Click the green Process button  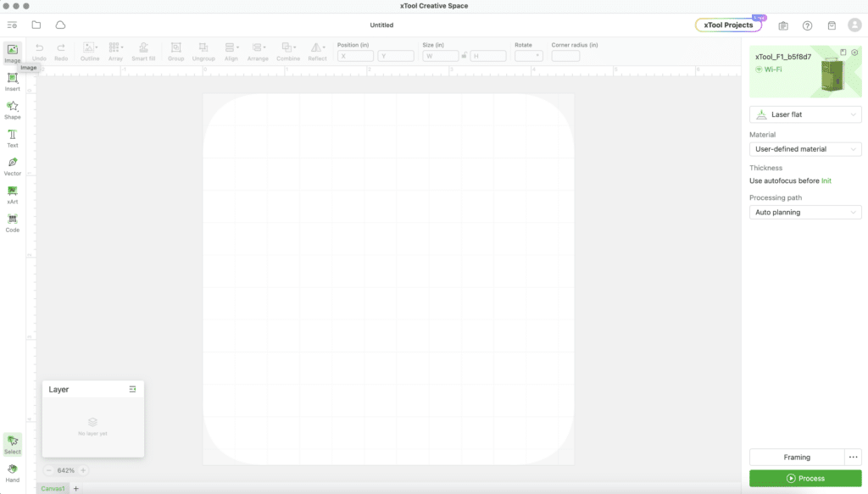tap(805, 479)
